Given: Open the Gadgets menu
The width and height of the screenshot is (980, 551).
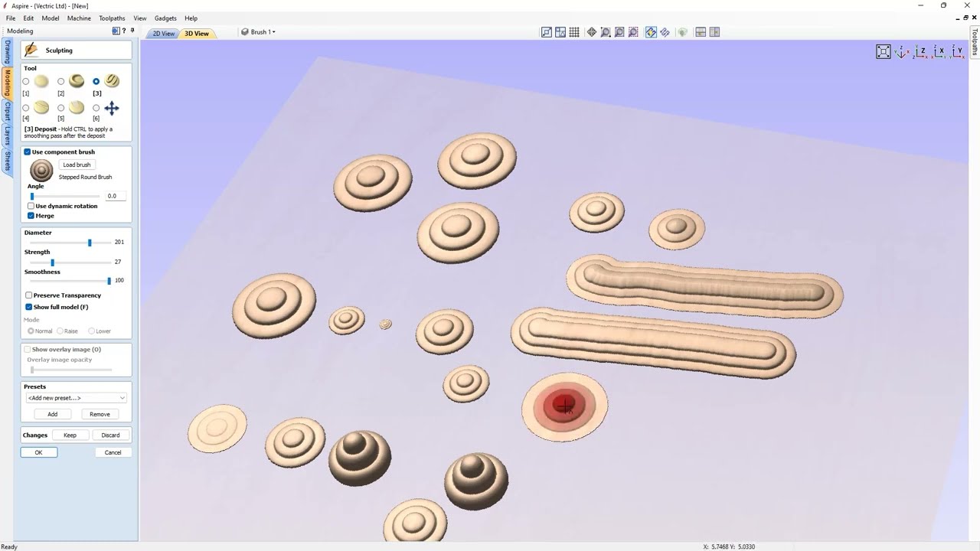Looking at the screenshot, I should click(165, 18).
